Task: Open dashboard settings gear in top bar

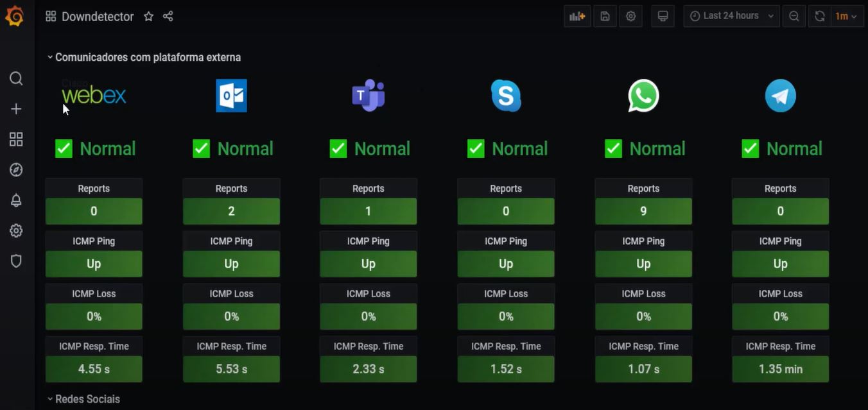Action: tap(630, 16)
